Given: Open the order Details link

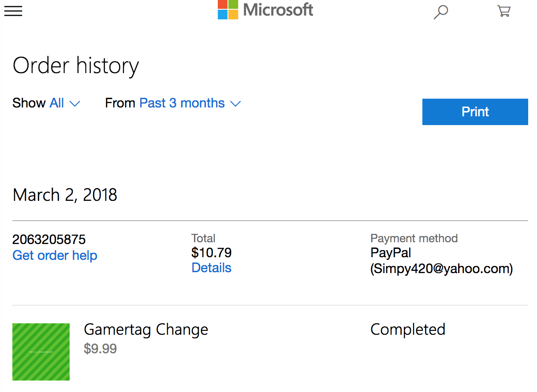Looking at the screenshot, I should point(211,268).
